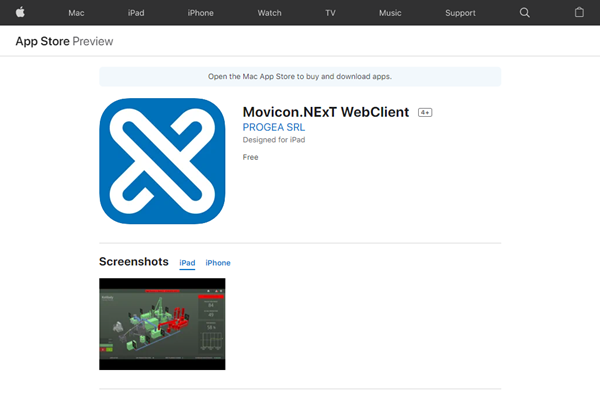Go to iPhone in the top navigation
This screenshot has width=600, height=395.
coord(201,13)
